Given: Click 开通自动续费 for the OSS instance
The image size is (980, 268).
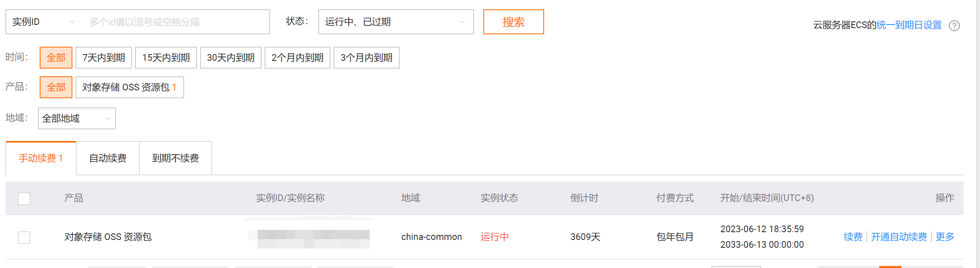Looking at the screenshot, I should click(x=899, y=237).
